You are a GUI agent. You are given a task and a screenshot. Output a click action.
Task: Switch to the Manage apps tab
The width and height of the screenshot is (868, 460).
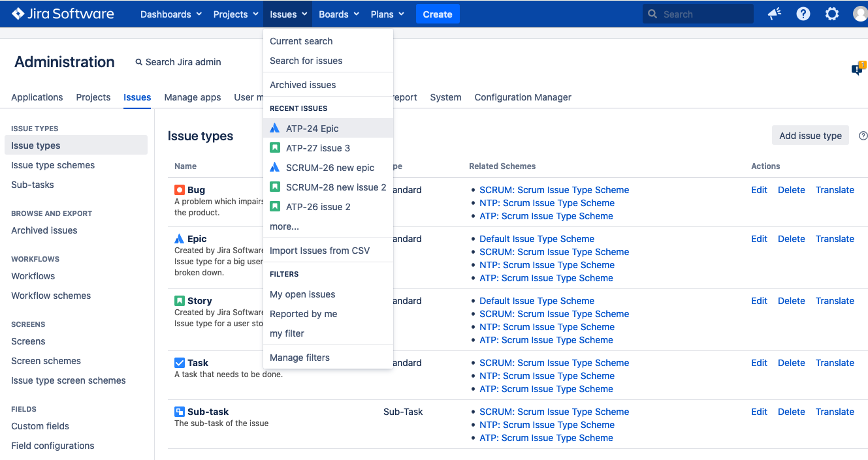pyautogui.click(x=193, y=97)
